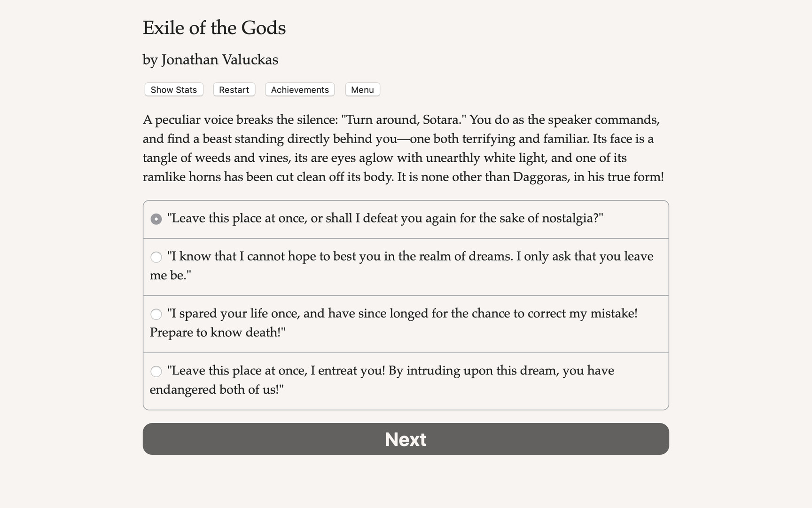Viewport: 812px width, 508px height.
Task: View the Achievements list
Action: tap(299, 89)
